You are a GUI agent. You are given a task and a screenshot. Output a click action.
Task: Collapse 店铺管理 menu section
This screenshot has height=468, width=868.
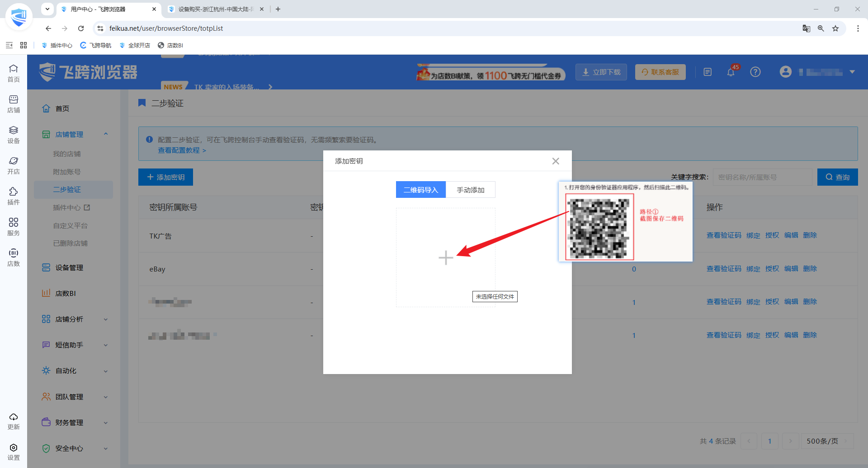[x=75, y=135]
